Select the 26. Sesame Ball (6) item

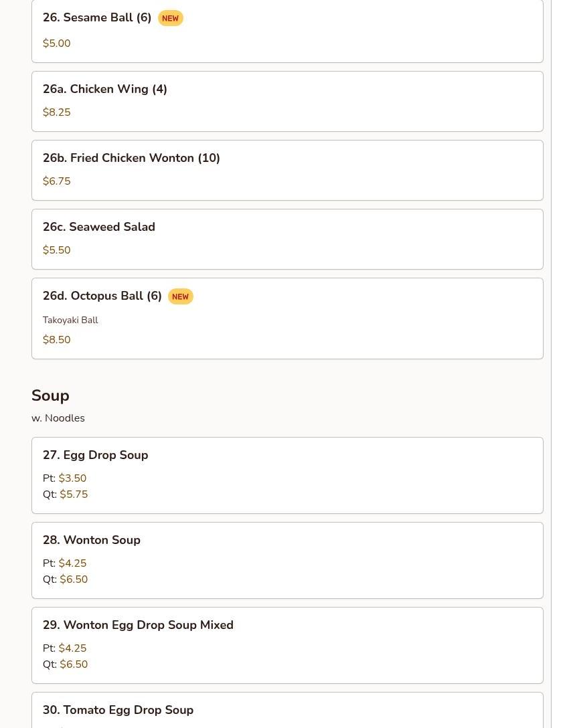287,31
